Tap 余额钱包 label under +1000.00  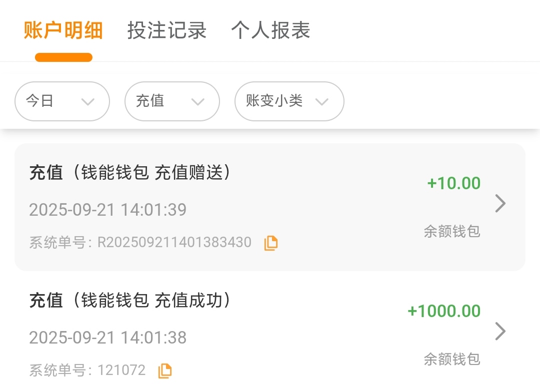pos(451,359)
